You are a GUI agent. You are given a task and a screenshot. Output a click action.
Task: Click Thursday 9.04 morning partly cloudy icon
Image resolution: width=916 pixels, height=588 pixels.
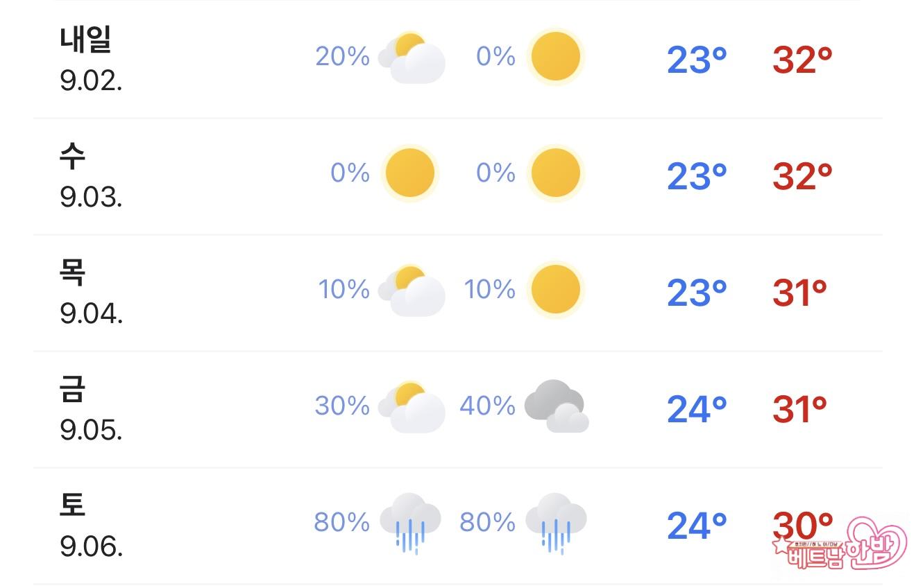coord(412,291)
